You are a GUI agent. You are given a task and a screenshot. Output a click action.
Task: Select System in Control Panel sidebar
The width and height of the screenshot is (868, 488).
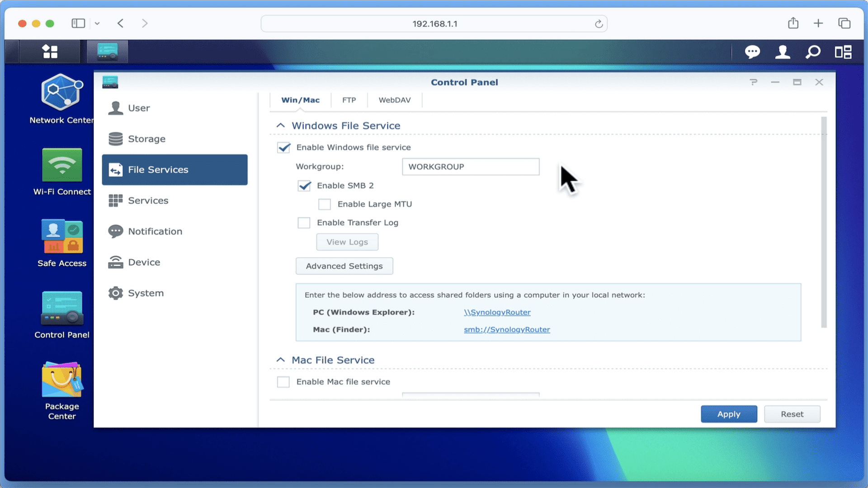(175, 293)
